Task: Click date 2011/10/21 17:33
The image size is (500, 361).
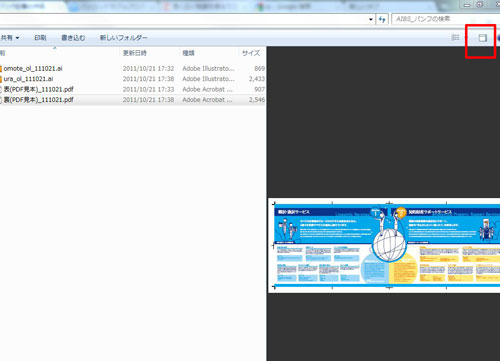Action: 148,89
